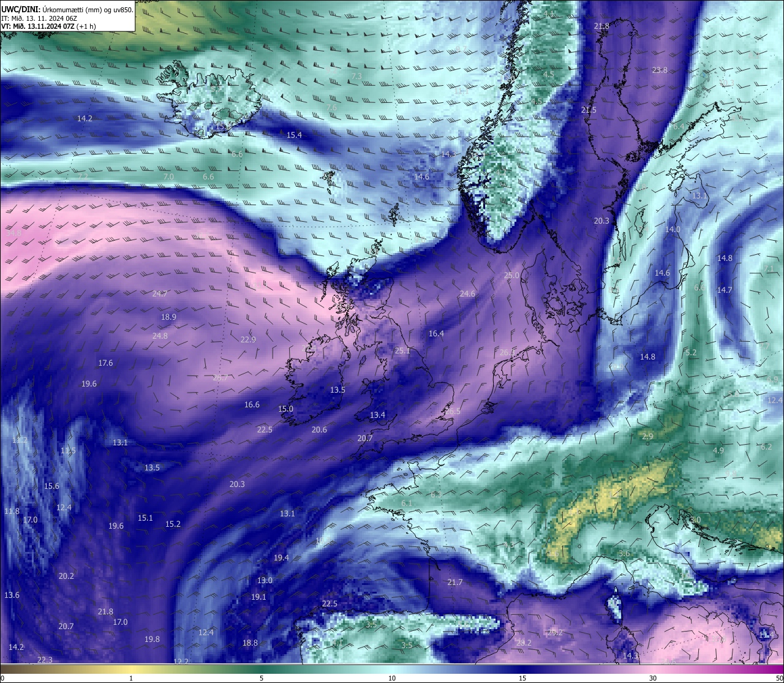The height and width of the screenshot is (683, 784).
Task: Select the 15.4 value southeast of Iceland
Action: click(x=294, y=135)
